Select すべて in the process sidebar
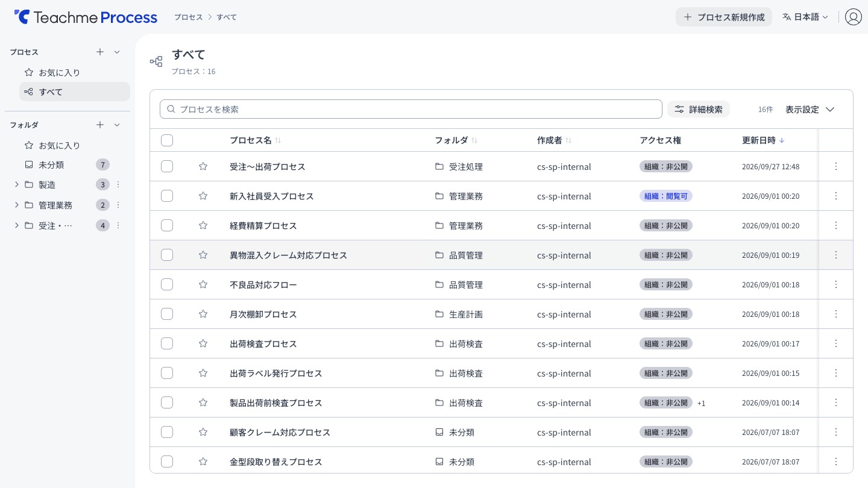 click(x=75, y=92)
